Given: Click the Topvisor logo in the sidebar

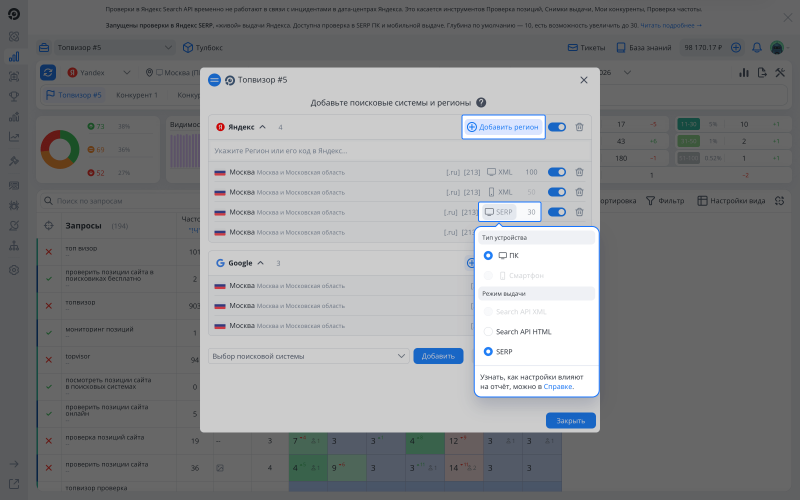Looking at the screenshot, I should pyautogui.click(x=14, y=14).
